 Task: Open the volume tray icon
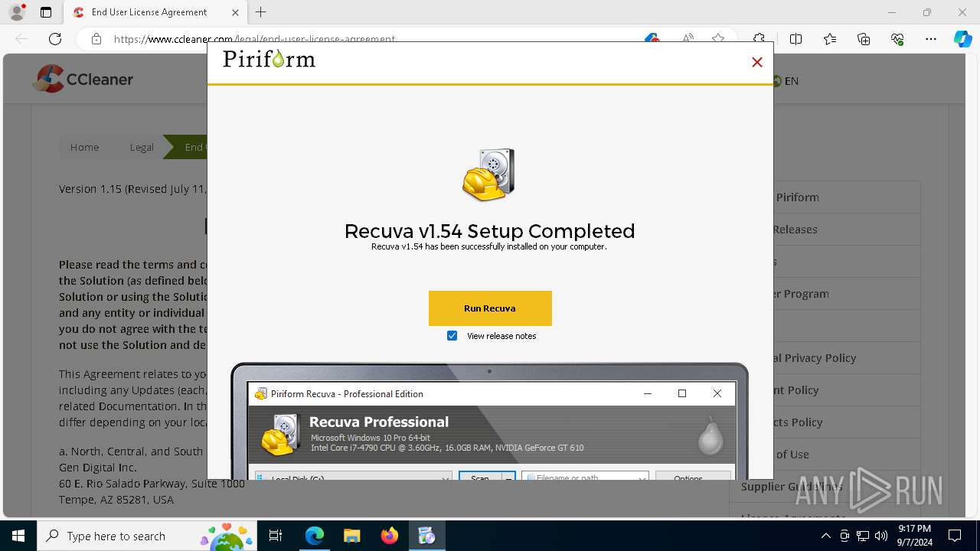coord(881,536)
